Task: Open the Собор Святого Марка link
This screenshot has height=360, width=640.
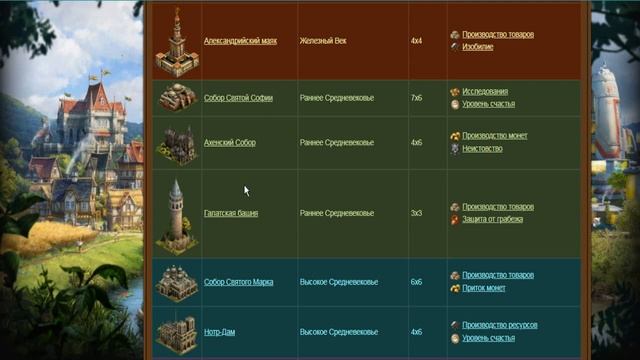Action: click(x=239, y=282)
